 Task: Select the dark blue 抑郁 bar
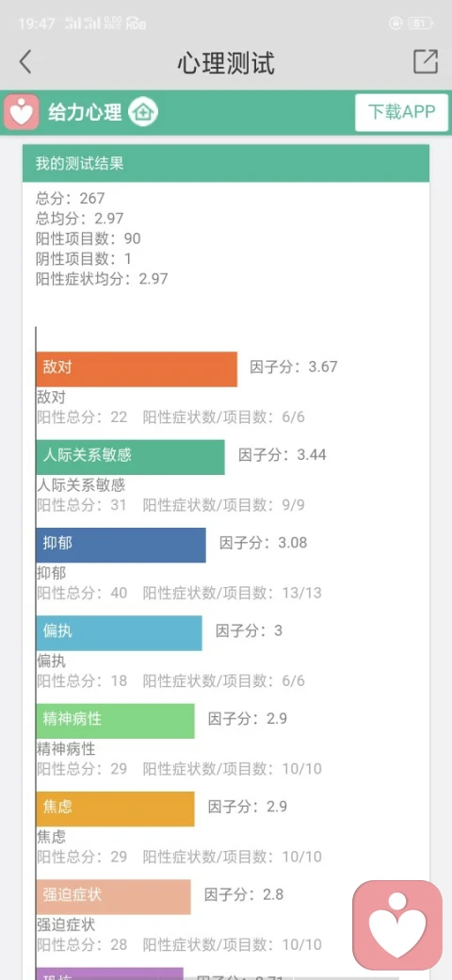pyautogui.click(x=121, y=545)
